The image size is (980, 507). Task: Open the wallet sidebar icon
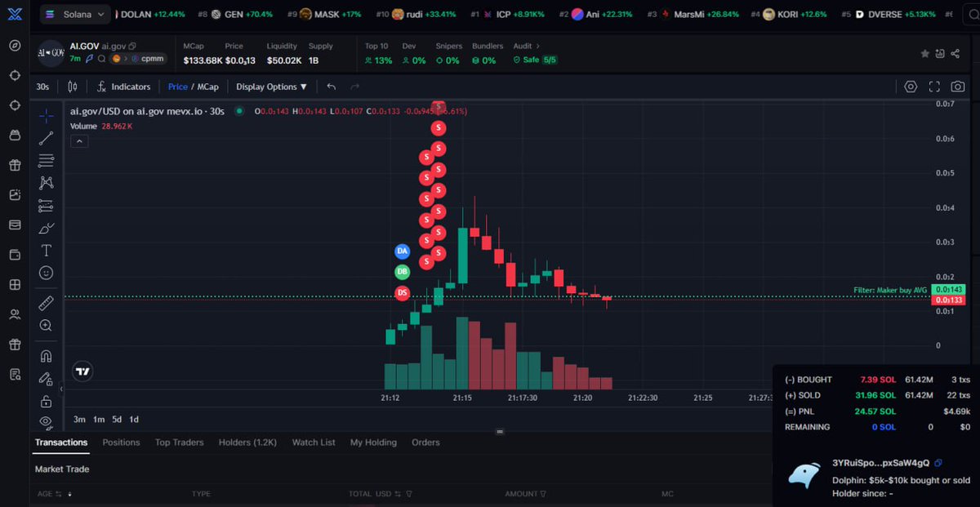(x=15, y=255)
